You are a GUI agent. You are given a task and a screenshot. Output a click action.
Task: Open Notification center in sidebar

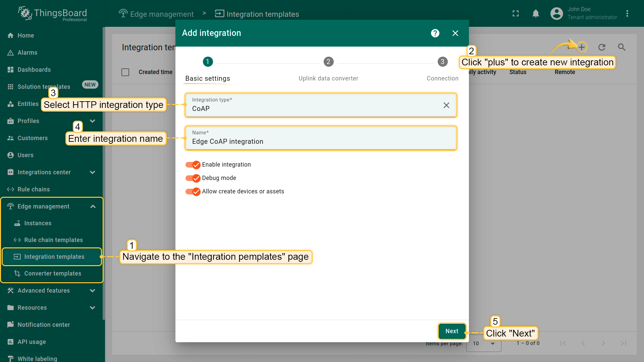click(51, 325)
